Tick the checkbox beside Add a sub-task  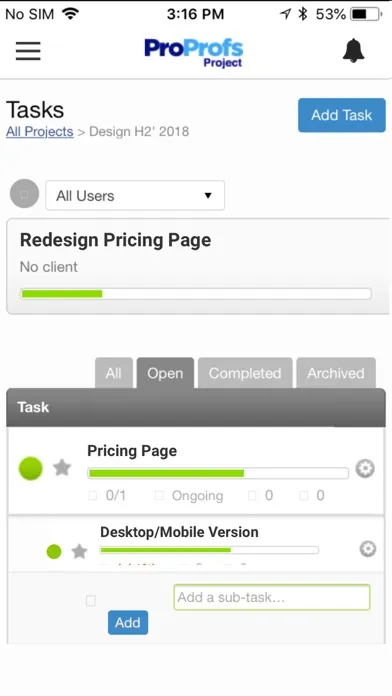(x=91, y=601)
